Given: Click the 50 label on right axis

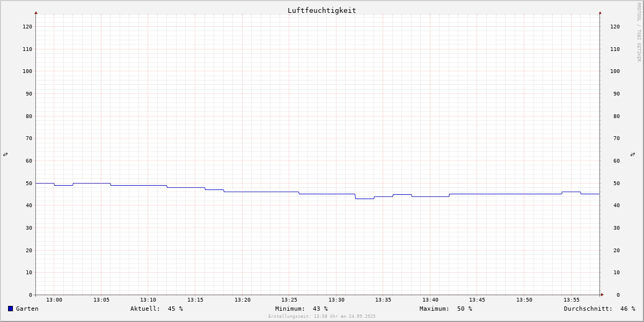Looking at the screenshot, I should point(614,183).
